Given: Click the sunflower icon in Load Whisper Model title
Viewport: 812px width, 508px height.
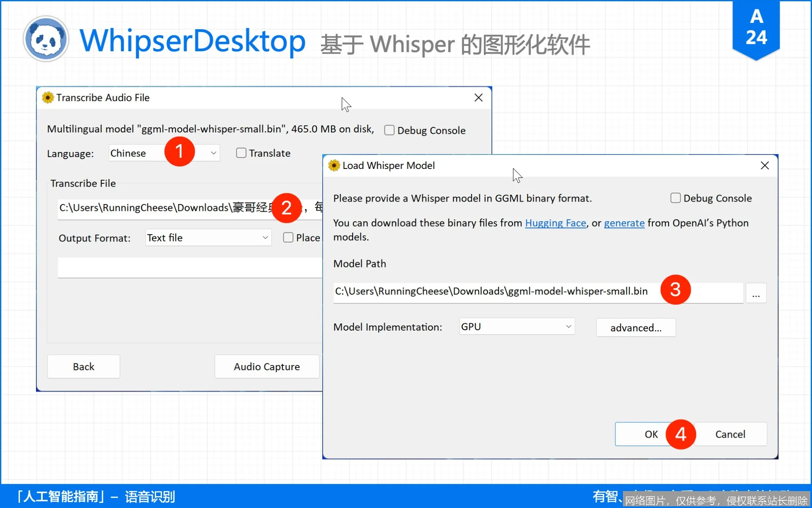Looking at the screenshot, I should pyautogui.click(x=334, y=166).
